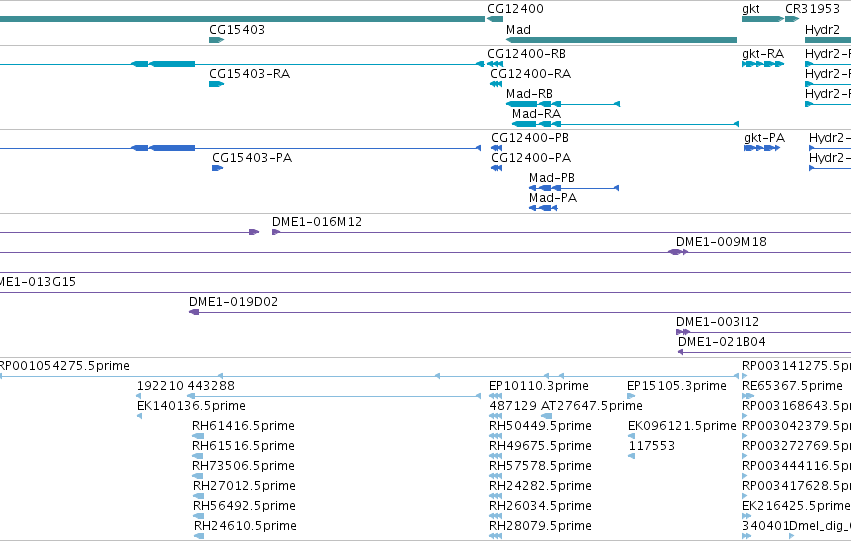Open EST starting with RP003272769
The image size is (851, 541).
pyautogui.click(x=796, y=447)
